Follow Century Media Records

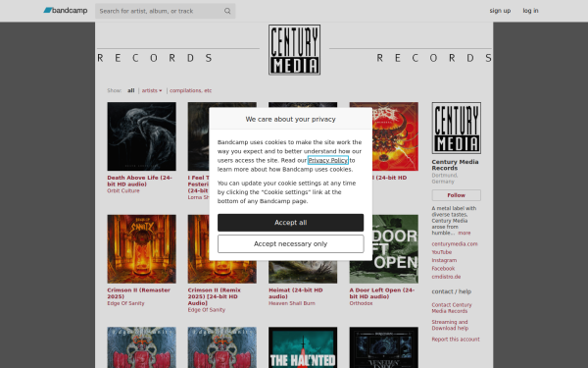457,195
